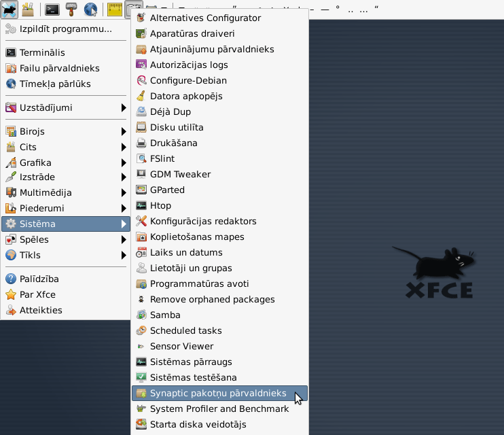Click the Autorizācijas logs icon

point(141,65)
